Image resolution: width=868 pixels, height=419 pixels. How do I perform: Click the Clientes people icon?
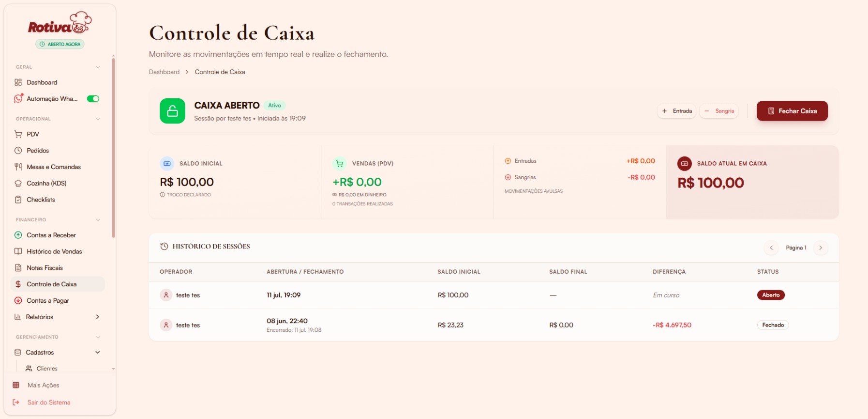29,369
